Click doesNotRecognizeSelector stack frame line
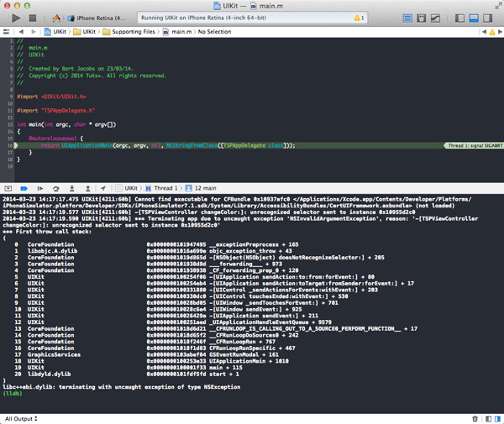Image resolution: width=504 pixels, height=424 pixels. point(199,258)
